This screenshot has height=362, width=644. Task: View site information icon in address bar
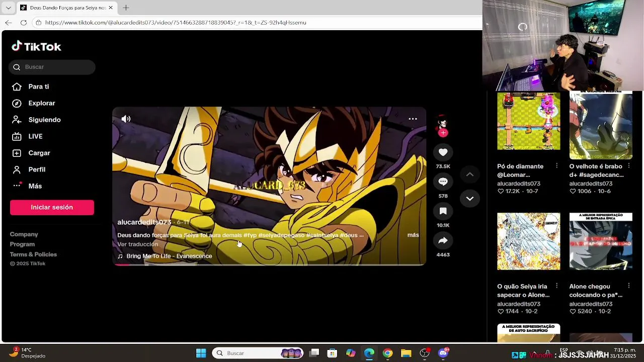pyautogui.click(x=38, y=23)
